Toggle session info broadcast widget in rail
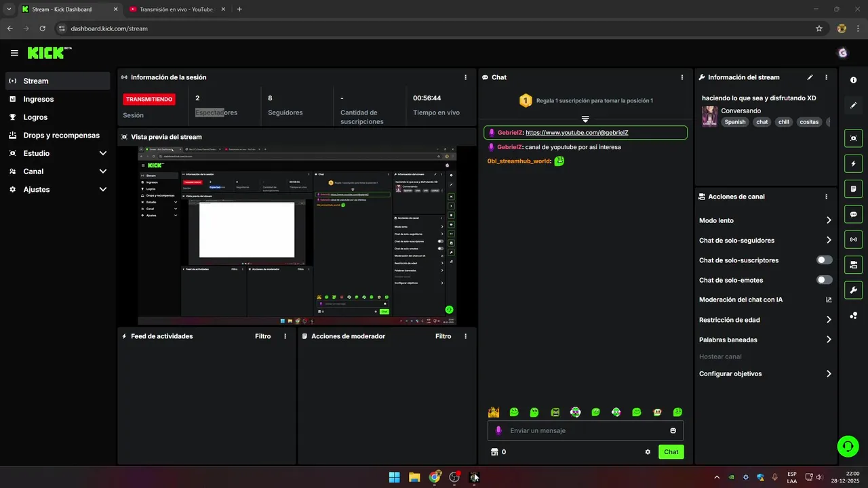 (x=853, y=239)
